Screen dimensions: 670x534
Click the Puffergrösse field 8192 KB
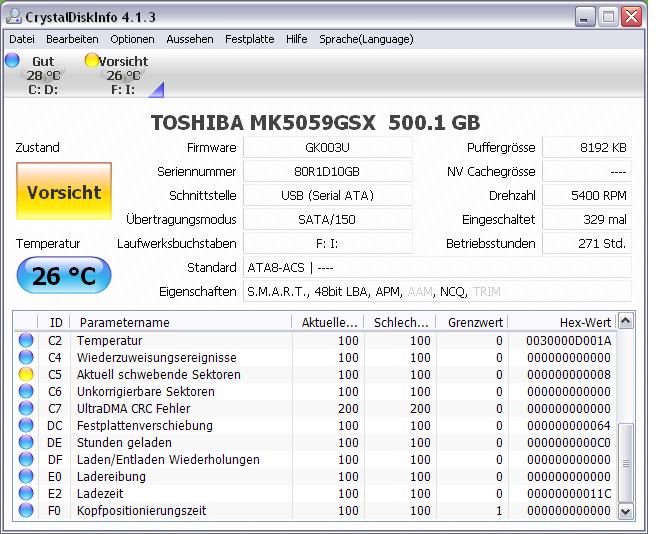click(587, 147)
